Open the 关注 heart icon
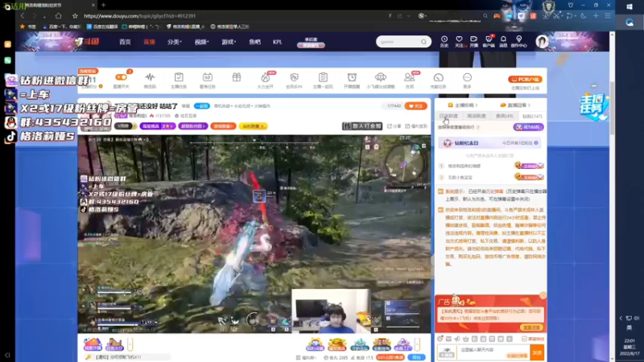The height and width of the screenshot is (362, 644). click(459, 41)
